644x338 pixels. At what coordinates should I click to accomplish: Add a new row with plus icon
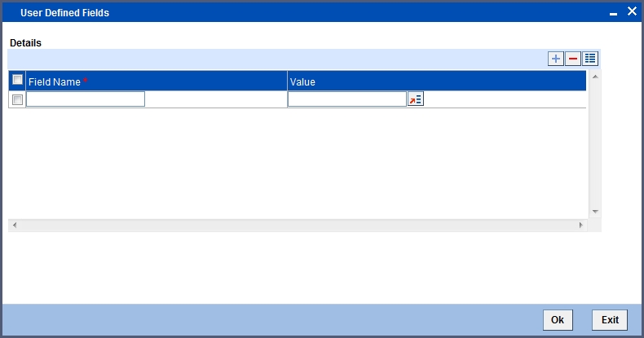click(x=556, y=59)
